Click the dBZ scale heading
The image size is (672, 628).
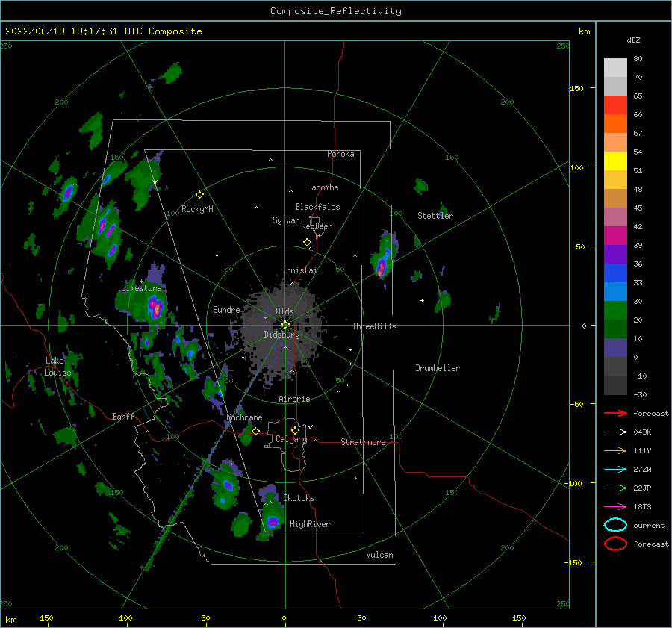(633, 40)
